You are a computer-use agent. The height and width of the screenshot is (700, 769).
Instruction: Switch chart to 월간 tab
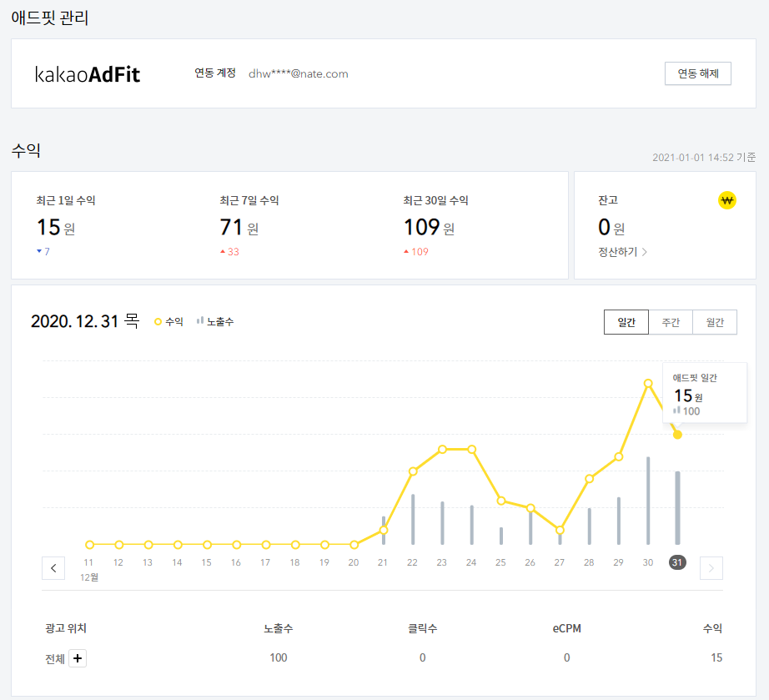715,322
